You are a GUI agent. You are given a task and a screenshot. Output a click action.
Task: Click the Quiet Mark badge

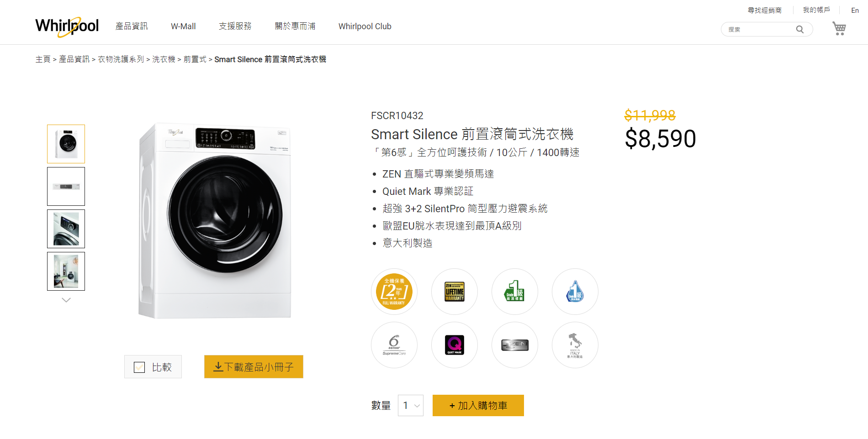point(454,345)
